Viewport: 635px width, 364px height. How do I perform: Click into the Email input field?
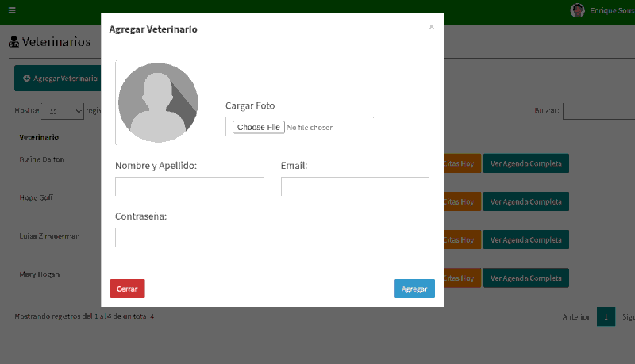(x=355, y=186)
